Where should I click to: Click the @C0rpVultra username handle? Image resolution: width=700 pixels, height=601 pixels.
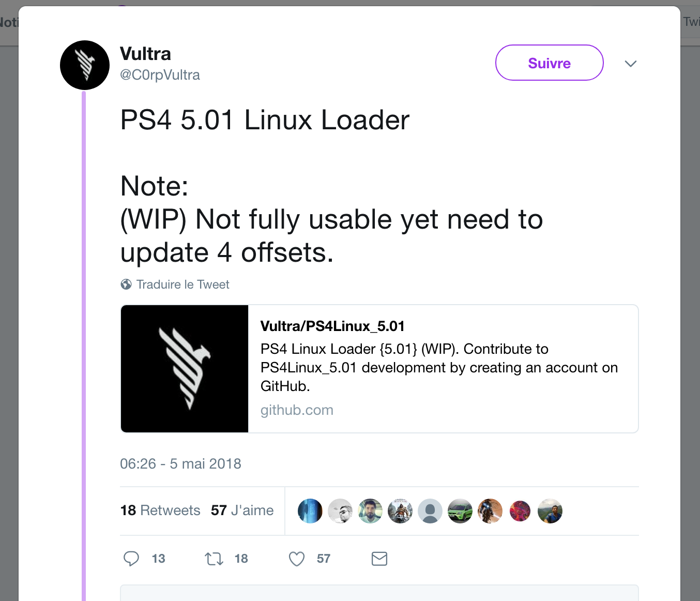tap(160, 75)
